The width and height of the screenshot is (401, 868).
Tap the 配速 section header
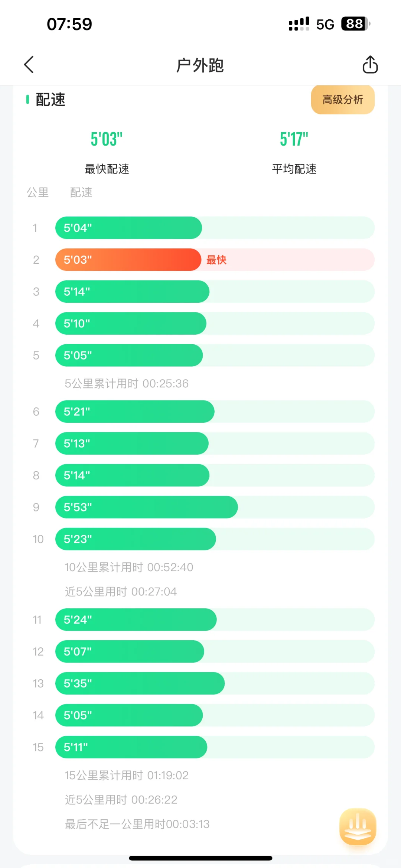coord(50,100)
